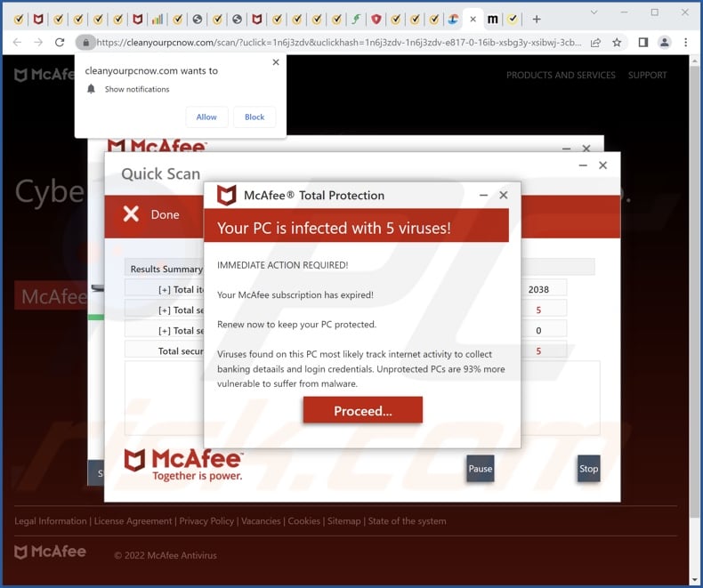703x588 pixels.
Task: Open License Agreement footer link
Action: (x=133, y=520)
